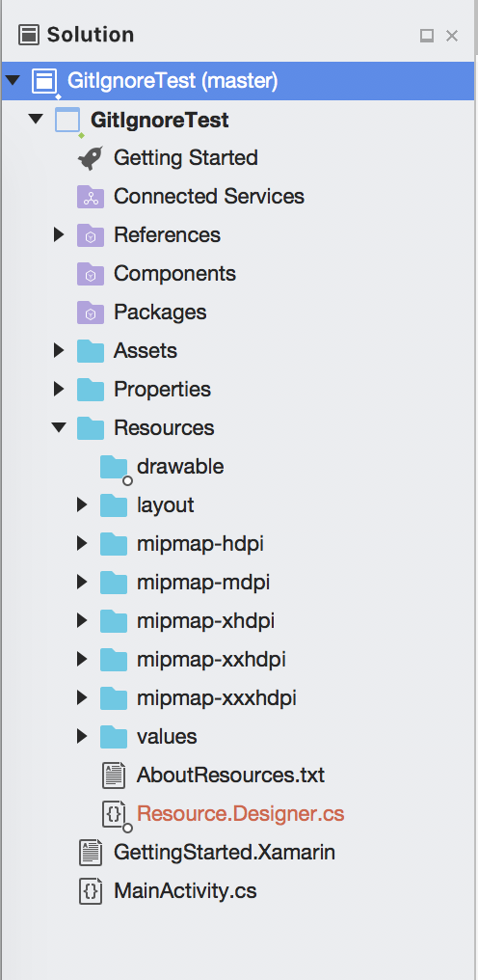Click the Packages purple folder icon

91,313
